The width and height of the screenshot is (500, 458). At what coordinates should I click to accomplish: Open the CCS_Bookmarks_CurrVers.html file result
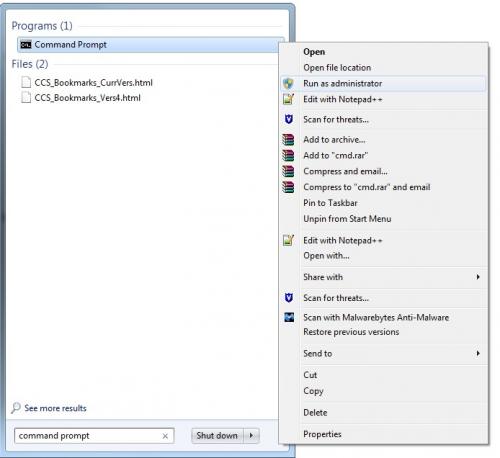coord(93,82)
